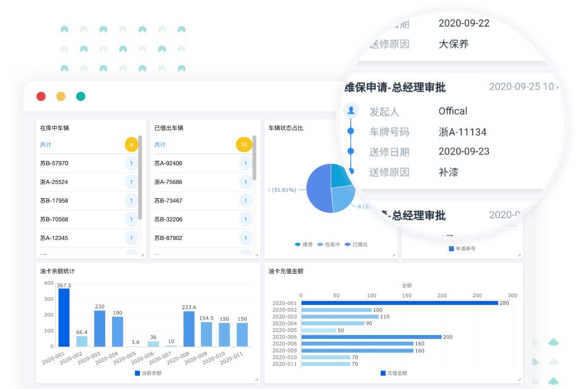This screenshot has width=588, height=389.
Task: Click the yellow total badge showing 16
Action: (x=244, y=145)
